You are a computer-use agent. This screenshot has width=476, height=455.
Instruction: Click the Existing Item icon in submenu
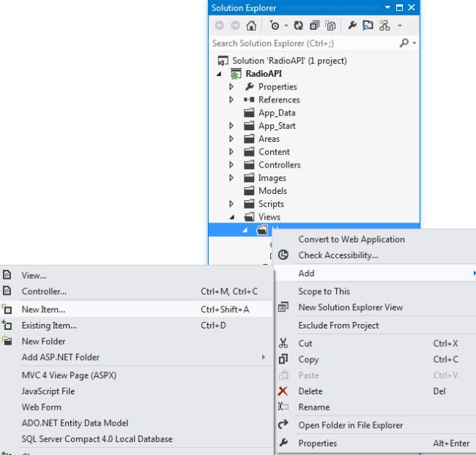(7, 325)
